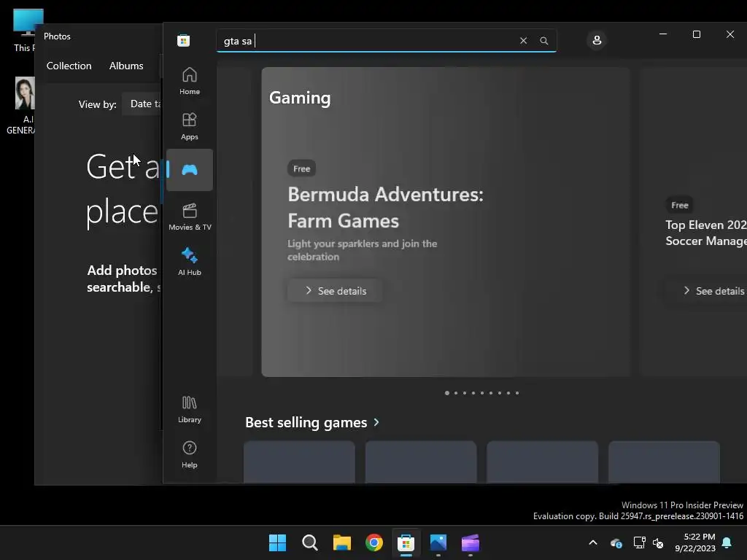Minimize the Microsoft Store window
The height and width of the screenshot is (560, 747).
[x=662, y=34]
